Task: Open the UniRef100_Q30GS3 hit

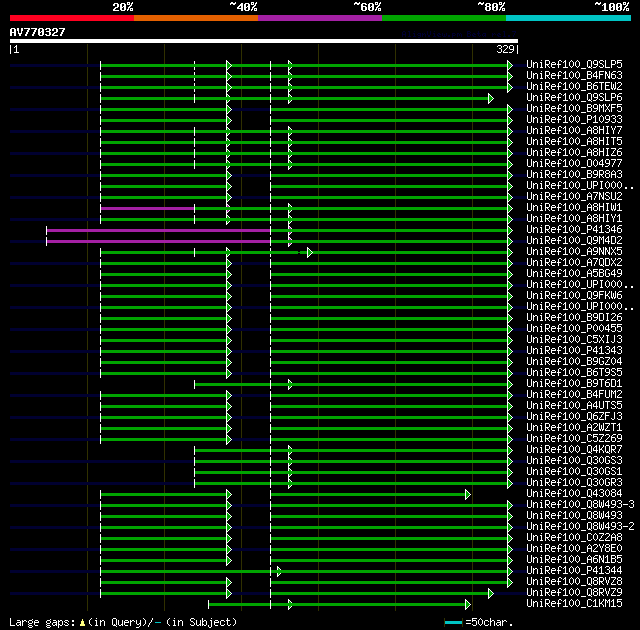Action: (574, 461)
